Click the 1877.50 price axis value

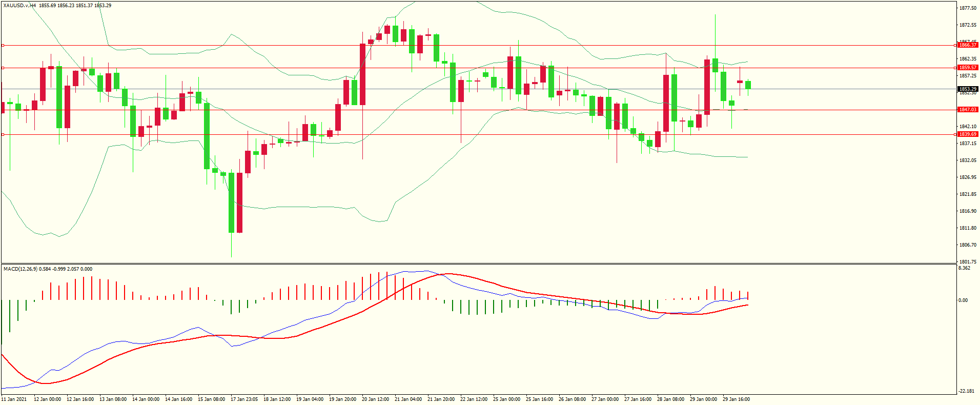(x=968, y=8)
